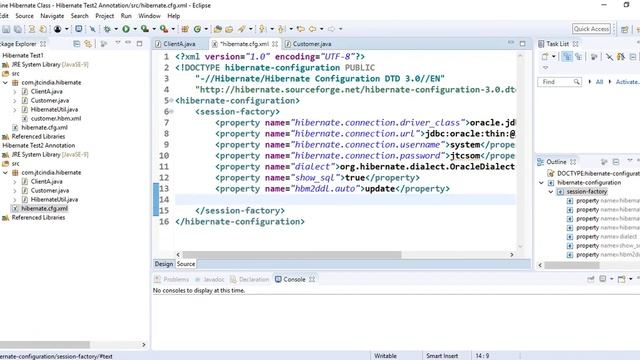Select the Hibernate Test1 project

coord(23,56)
